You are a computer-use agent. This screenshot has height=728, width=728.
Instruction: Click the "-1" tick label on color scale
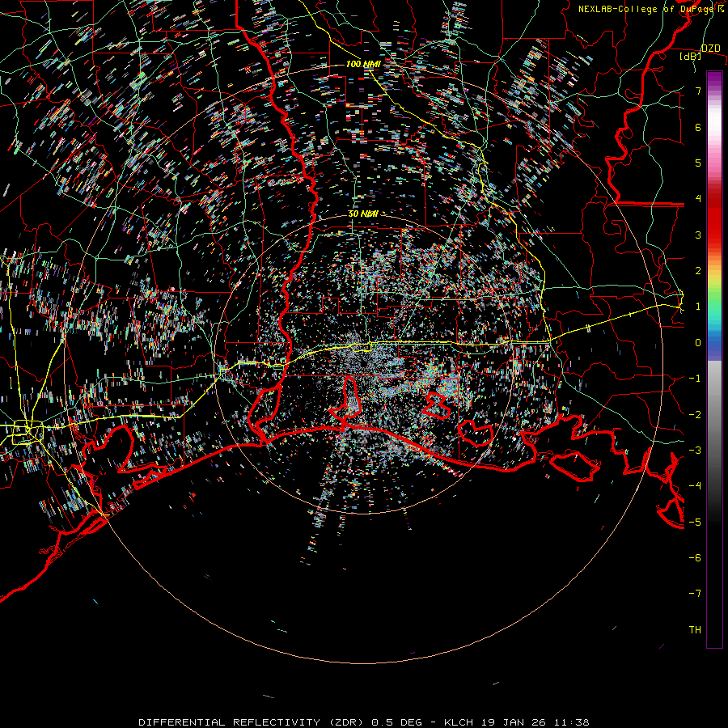point(695,379)
